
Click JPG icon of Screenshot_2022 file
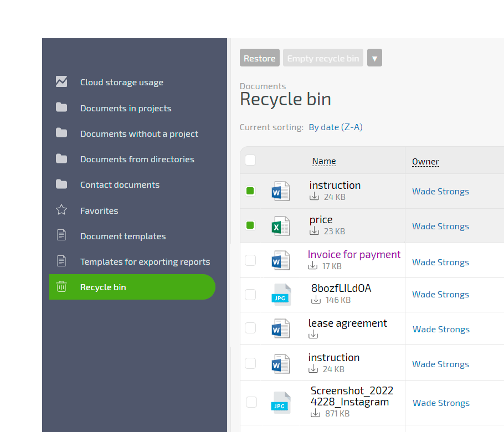281,403
